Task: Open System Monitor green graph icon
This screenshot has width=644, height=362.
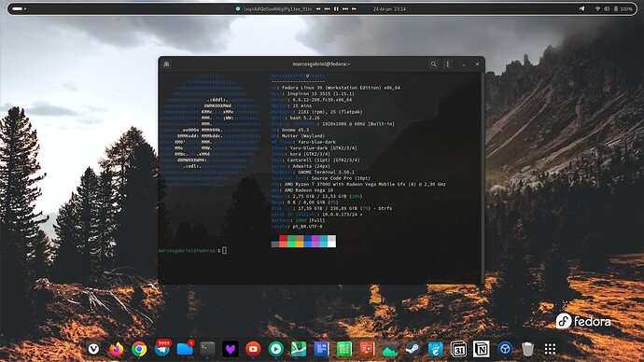Action: pyautogui.click(x=390, y=349)
